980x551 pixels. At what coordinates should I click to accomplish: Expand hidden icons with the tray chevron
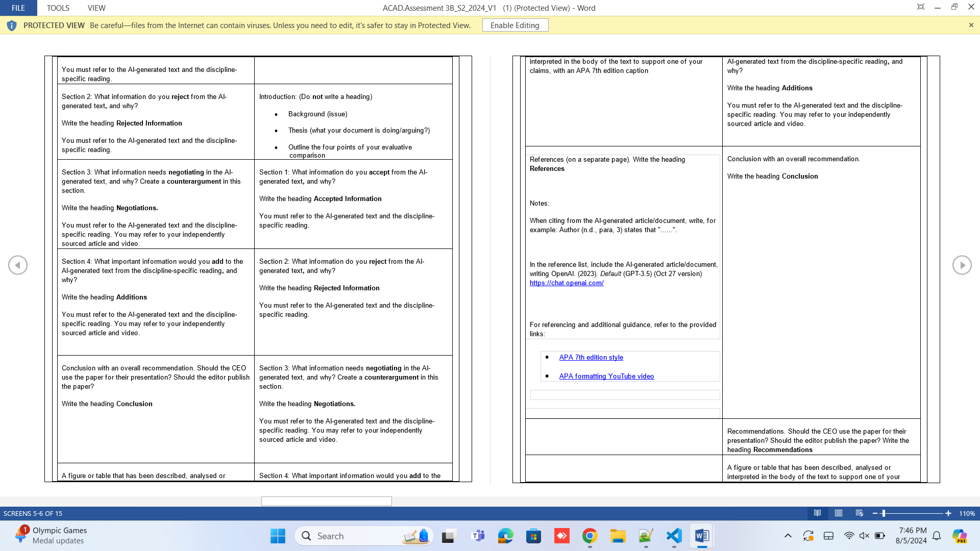788,536
